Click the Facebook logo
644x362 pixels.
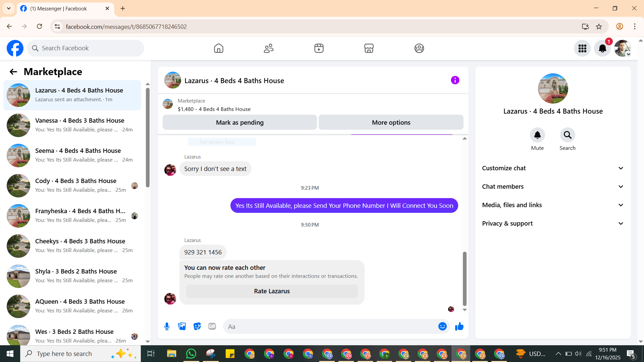click(x=15, y=48)
